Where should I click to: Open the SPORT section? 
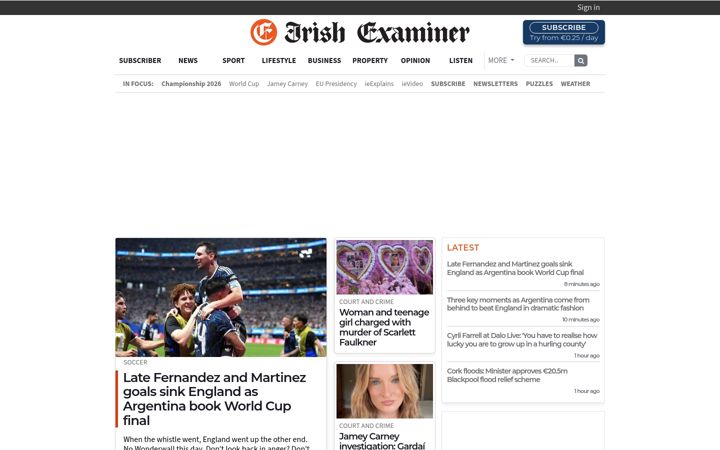[233, 61]
